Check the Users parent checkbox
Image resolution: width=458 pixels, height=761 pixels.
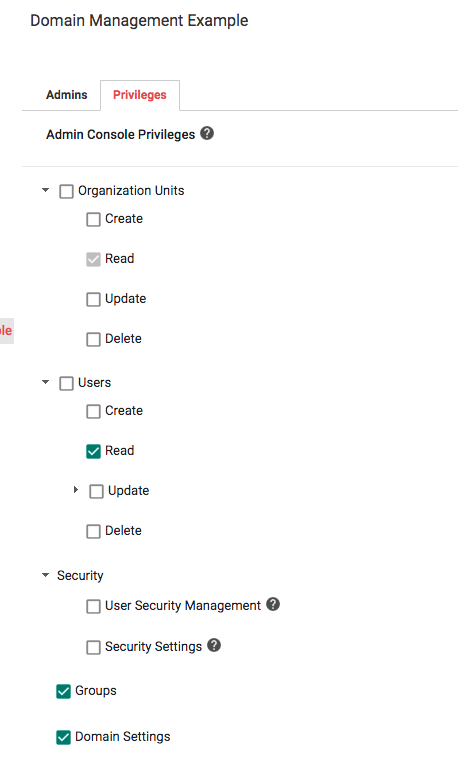click(x=66, y=383)
